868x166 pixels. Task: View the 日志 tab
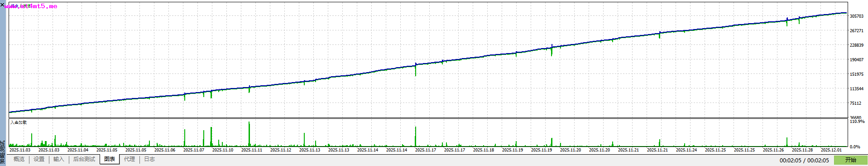pyautogui.click(x=149, y=159)
